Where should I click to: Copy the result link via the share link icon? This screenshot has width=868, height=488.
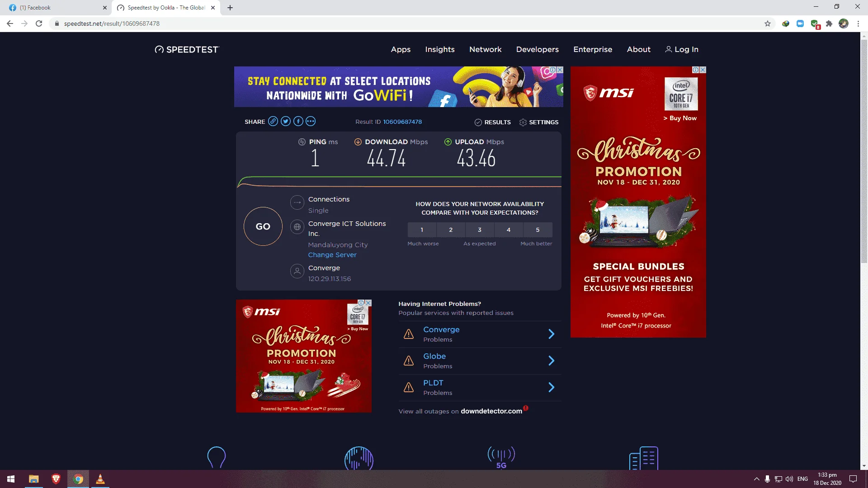click(273, 121)
